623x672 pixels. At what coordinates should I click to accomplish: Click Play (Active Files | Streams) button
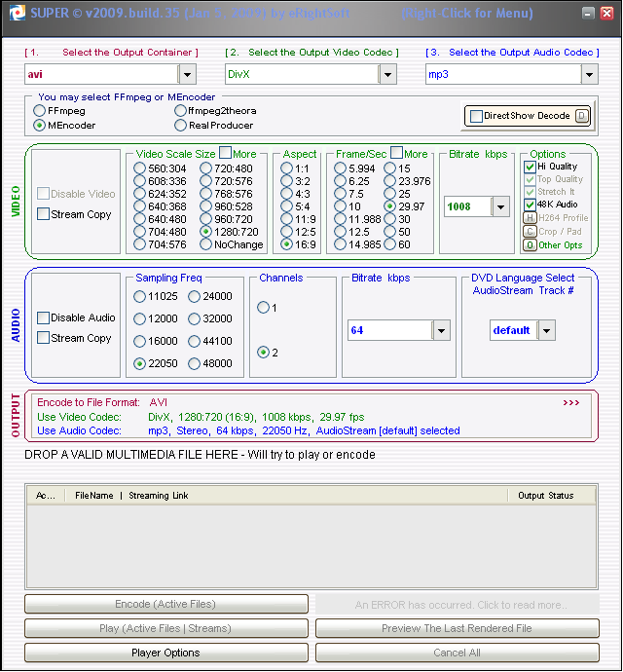tap(166, 628)
